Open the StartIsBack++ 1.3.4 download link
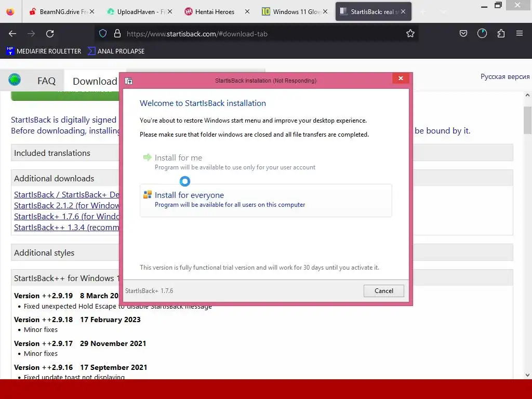 point(66,228)
